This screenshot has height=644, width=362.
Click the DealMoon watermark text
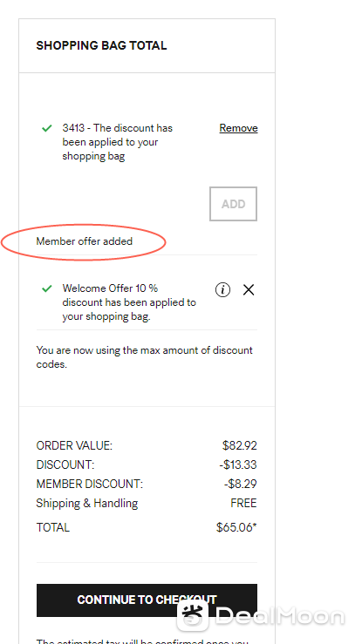coord(280,616)
